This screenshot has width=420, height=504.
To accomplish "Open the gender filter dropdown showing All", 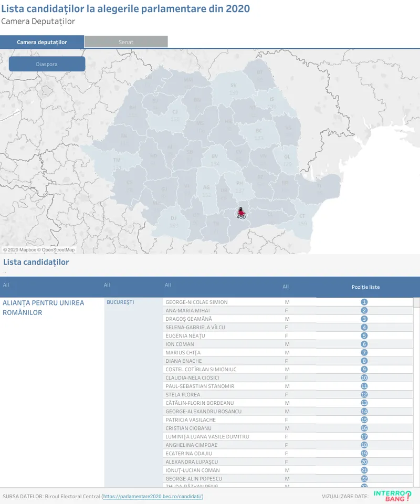I will tap(286, 287).
